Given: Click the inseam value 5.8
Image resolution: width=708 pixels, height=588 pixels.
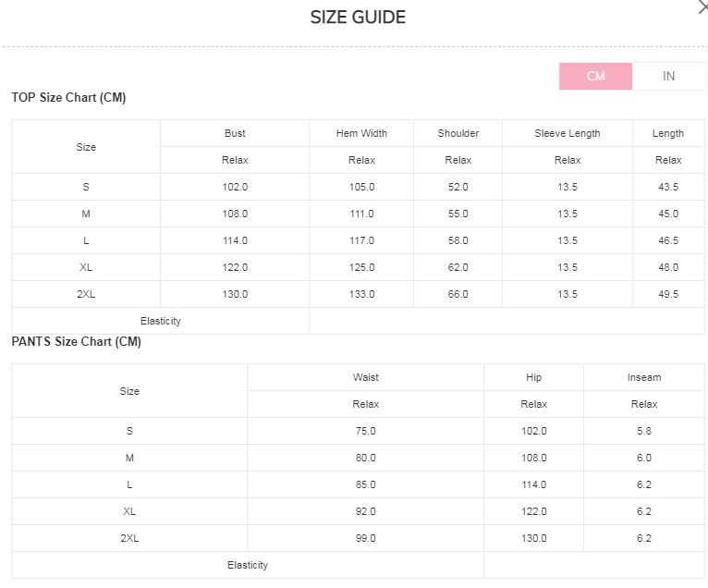Looking at the screenshot, I should point(644,431).
